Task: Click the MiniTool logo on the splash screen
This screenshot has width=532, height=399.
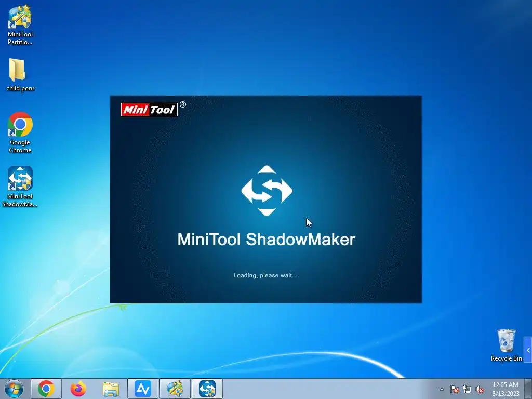Action: [x=149, y=110]
